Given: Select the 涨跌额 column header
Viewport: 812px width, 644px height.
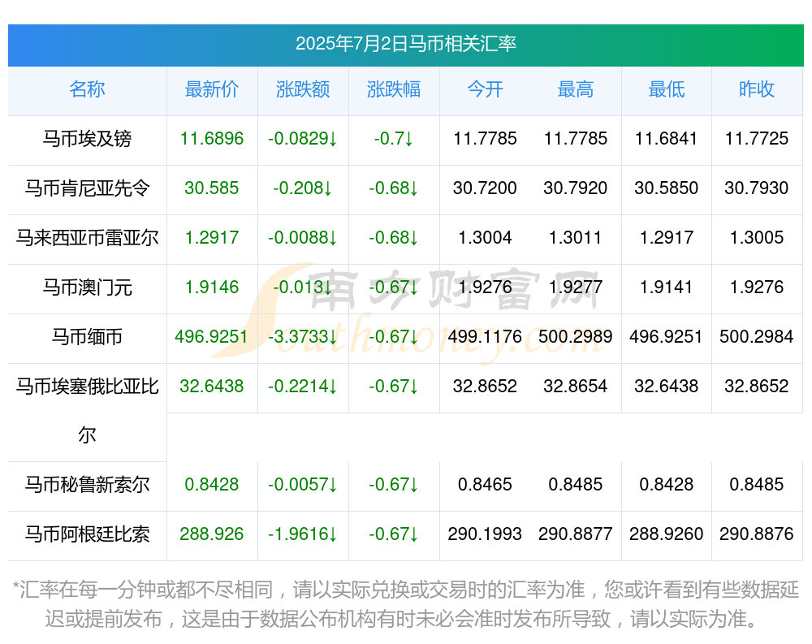Looking at the screenshot, I should [x=303, y=89].
